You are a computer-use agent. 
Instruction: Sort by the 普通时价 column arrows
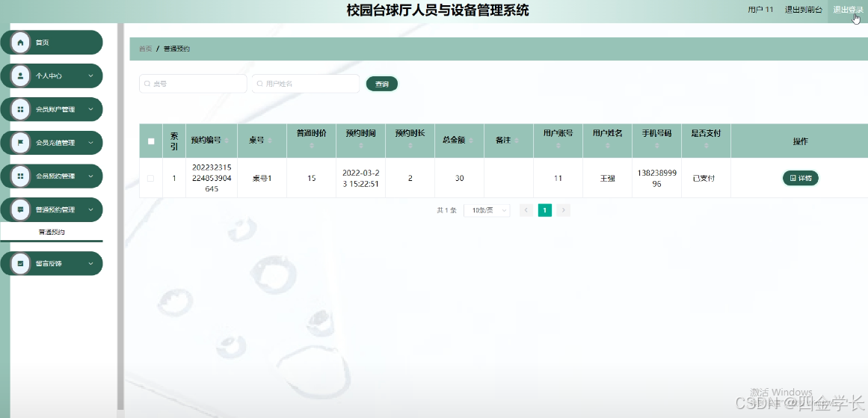click(x=312, y=146)
